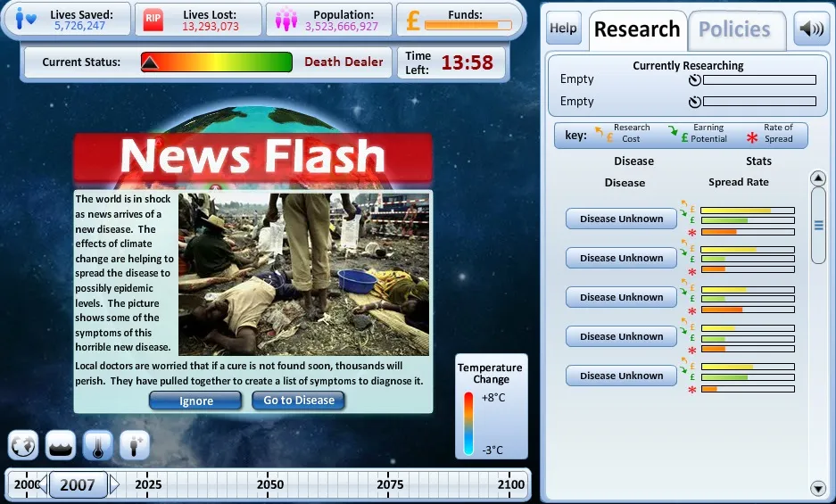Toggle the thermometer temperature view
The height and width of the screenshot is (504, 836).
[97, 445]
